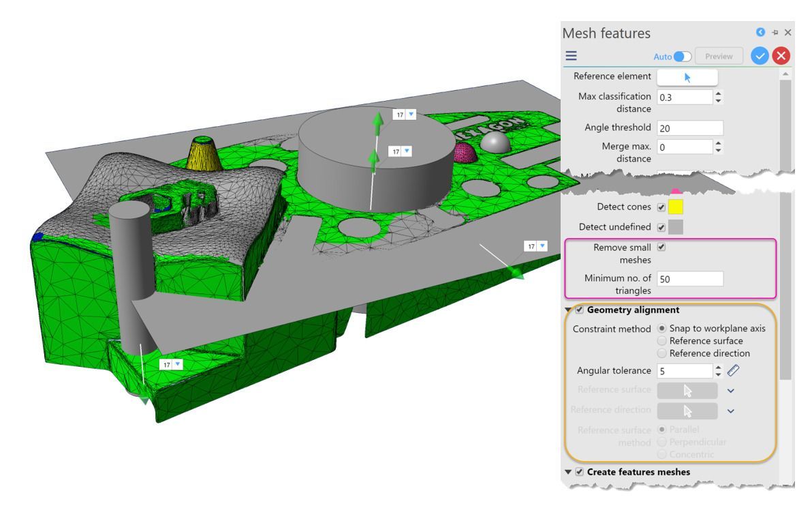Close the Mesh features panel
The width and height of the screenshot is (812, 508).
tap(787, 32)
